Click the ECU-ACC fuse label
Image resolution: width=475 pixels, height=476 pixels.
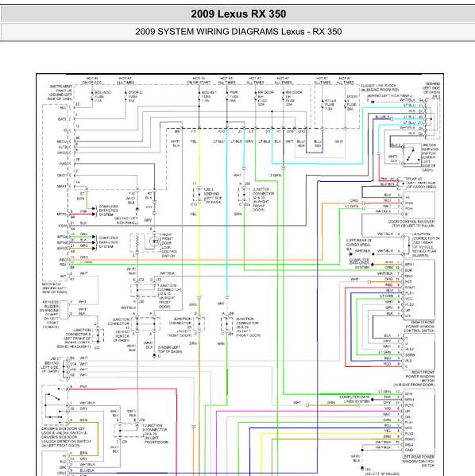point(102,96)
